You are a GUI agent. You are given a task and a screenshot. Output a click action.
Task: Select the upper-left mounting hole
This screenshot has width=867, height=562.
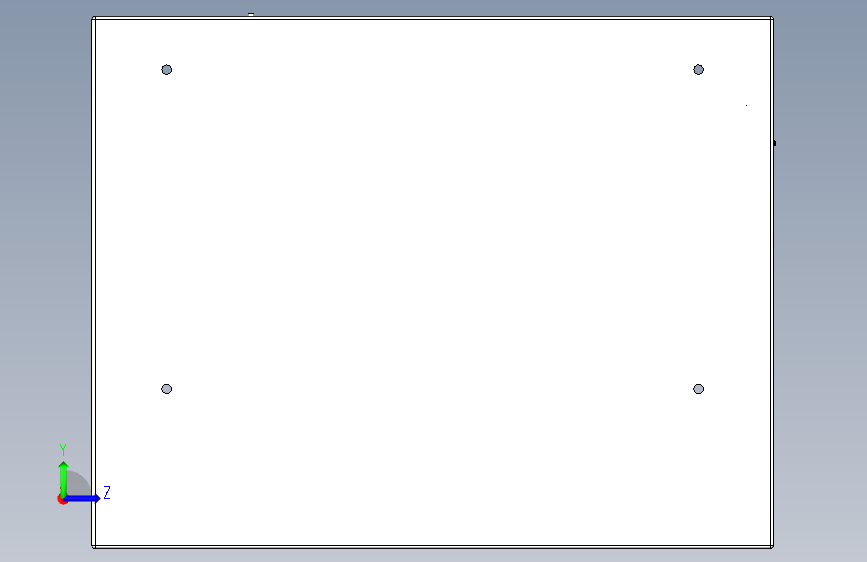point(166,70)
